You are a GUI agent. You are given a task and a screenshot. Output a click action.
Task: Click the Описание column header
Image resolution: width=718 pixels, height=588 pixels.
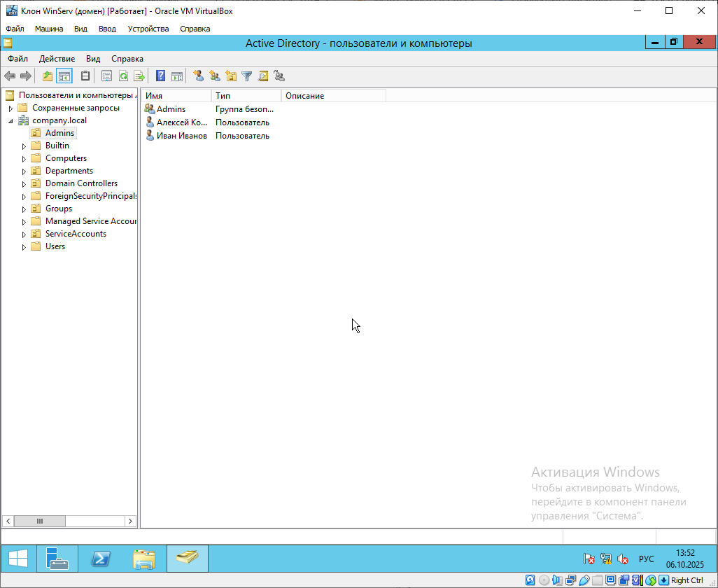coord(334,96)
